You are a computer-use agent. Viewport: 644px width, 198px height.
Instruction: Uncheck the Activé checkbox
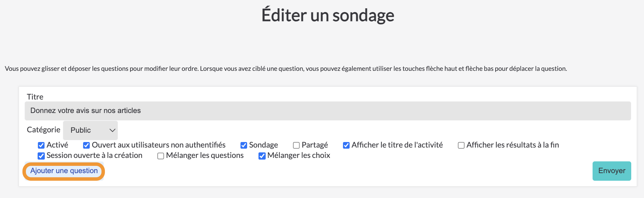coord(41,145)
